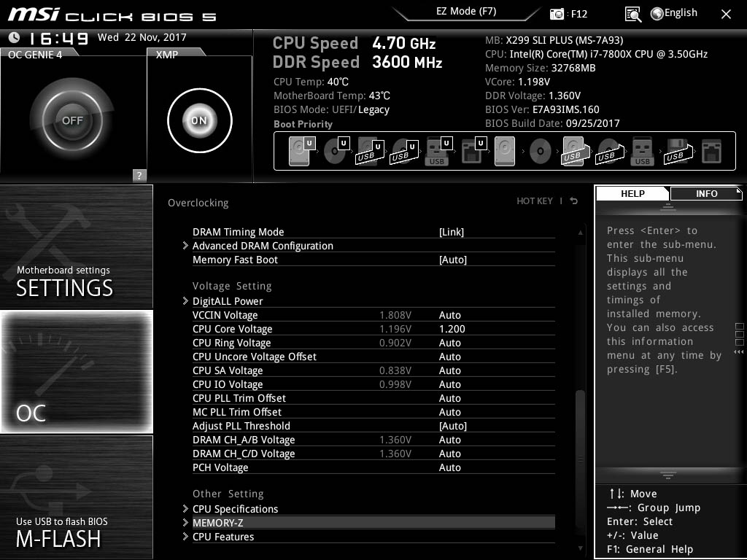Click the 'BIOS Ver: E7A93IMS.160' text

tap(542, 109)
